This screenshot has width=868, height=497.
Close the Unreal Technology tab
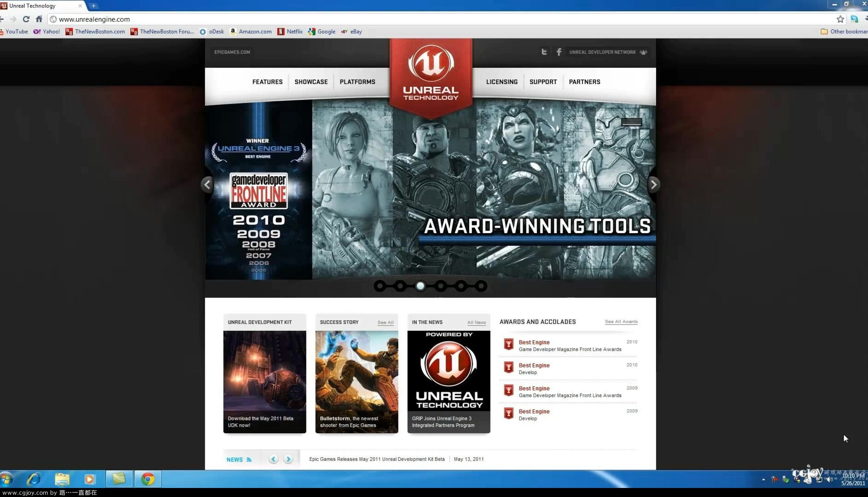pyautogui.click(x=80, y=6)
